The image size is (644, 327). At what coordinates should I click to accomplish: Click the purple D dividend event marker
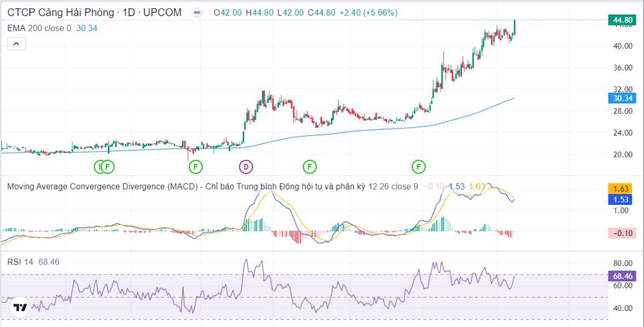pos(246,167)
